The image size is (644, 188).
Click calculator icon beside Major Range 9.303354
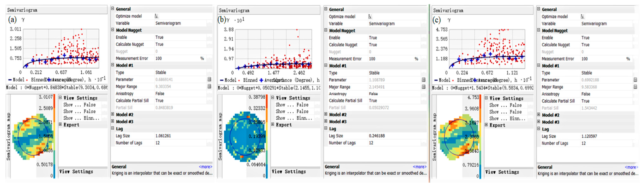[x=209, y=87]
